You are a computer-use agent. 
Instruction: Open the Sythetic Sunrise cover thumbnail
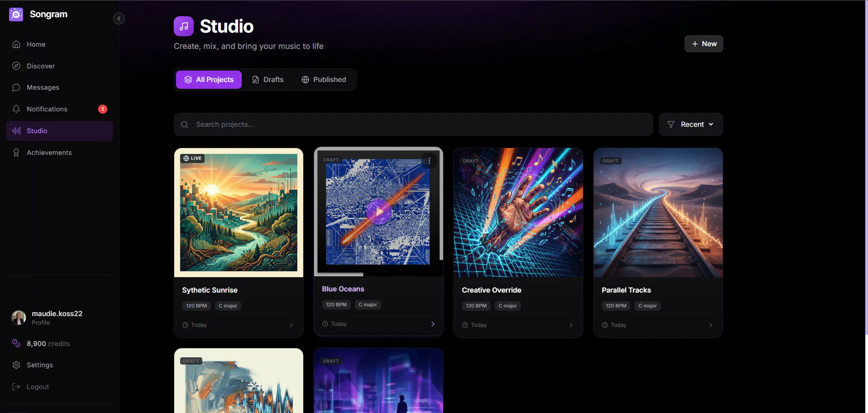(238, 212)
